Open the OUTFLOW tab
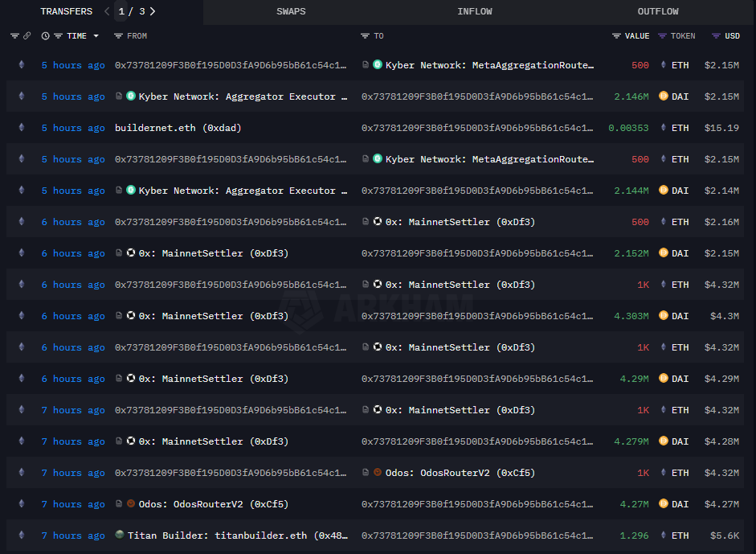756x554 pixels. pyautogui.click(x=658, y=11)
